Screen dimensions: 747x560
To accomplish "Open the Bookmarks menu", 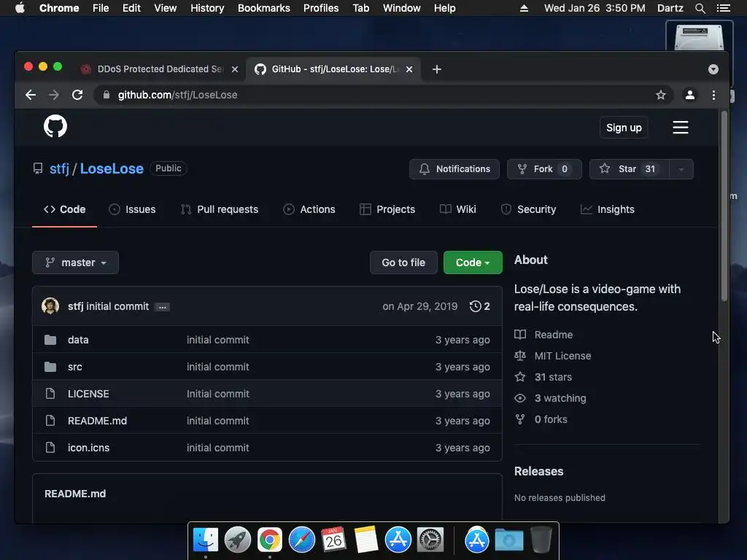I will pyautogui.click(x=263, y=8).
